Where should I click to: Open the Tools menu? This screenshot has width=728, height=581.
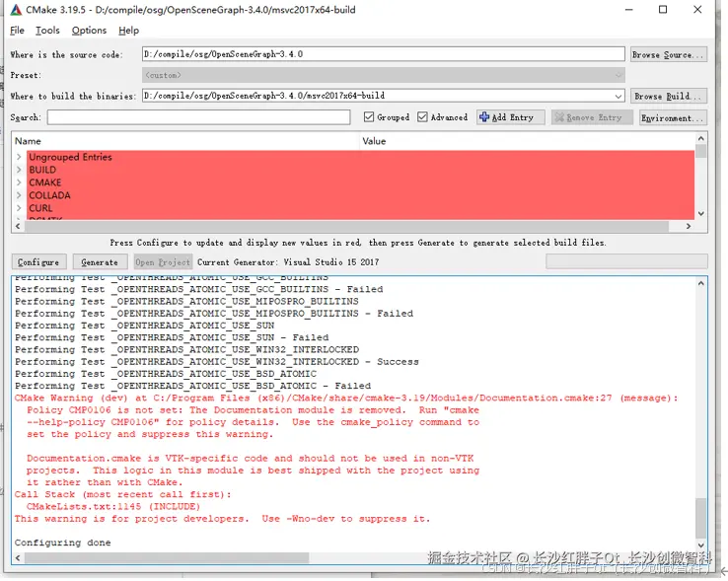click(47, 31)
